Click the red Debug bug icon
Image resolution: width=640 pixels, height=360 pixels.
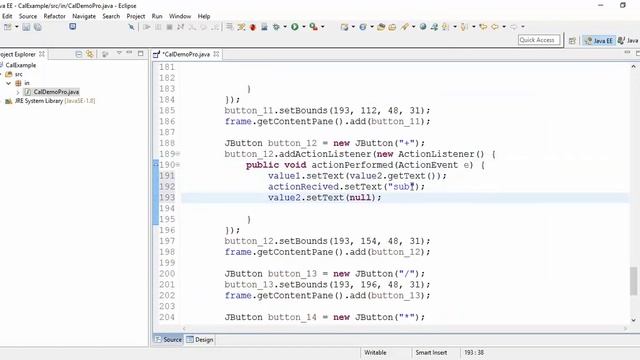tap(253, 27)
